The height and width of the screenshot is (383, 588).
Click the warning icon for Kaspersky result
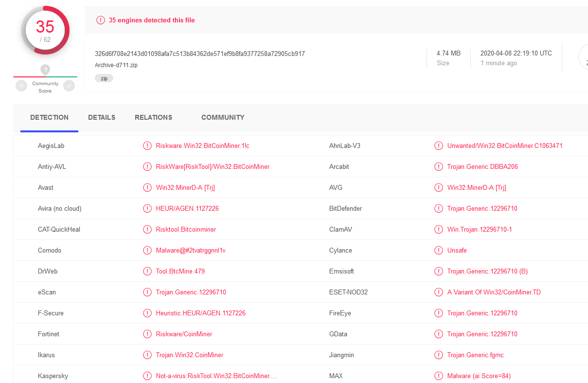point(147,376)
